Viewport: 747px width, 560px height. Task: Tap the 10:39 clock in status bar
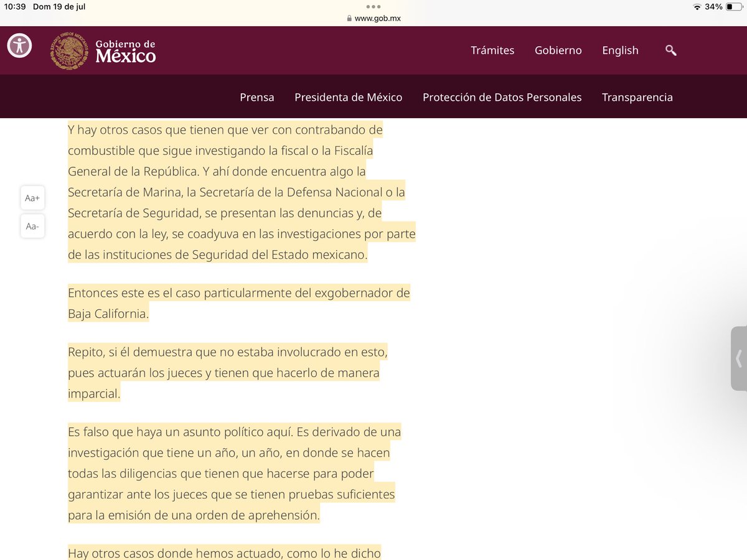[x=16, y=7]
